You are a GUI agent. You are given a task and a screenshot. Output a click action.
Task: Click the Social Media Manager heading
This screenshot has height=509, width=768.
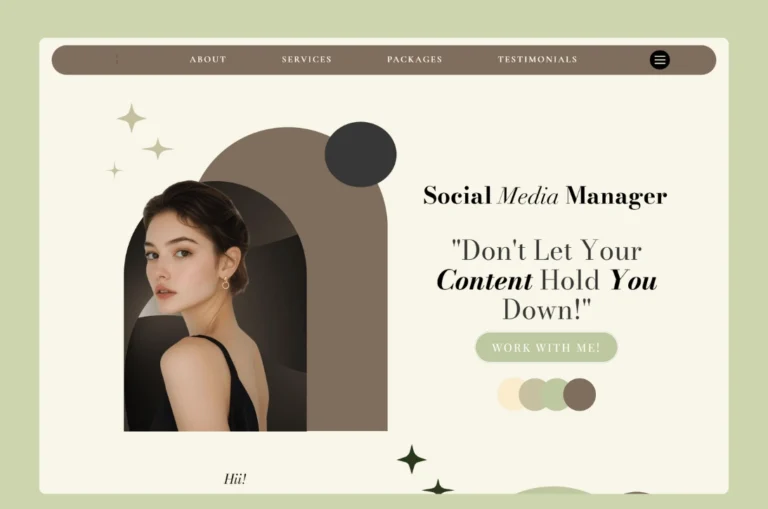[544, 196]
